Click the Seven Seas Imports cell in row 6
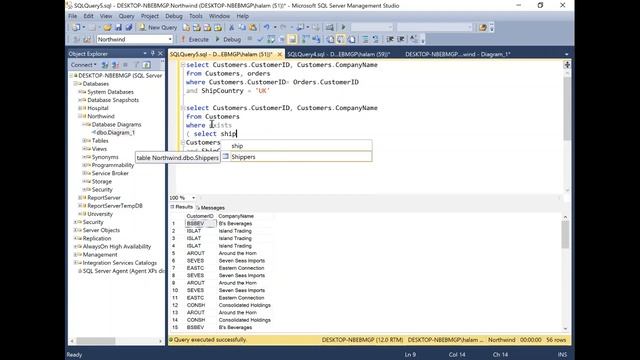 click(x=242, y=261)
